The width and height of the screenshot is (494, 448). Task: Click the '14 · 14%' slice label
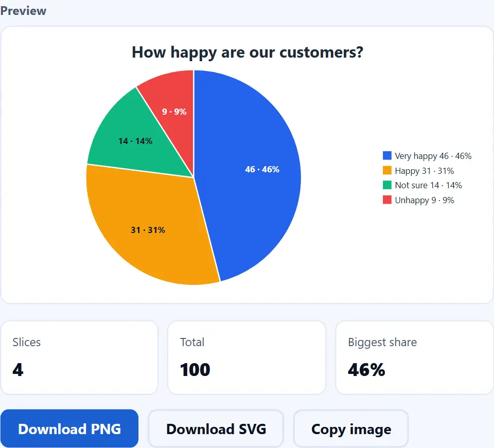[x=135, y=141]
